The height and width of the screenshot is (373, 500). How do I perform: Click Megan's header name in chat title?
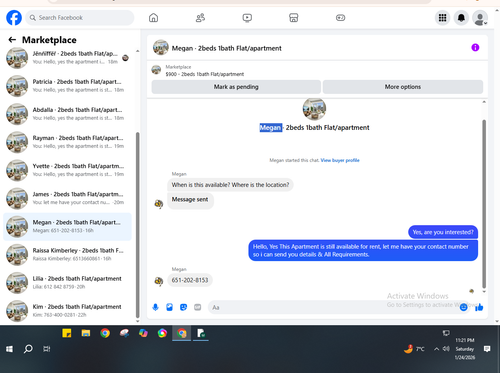point(226,48)
